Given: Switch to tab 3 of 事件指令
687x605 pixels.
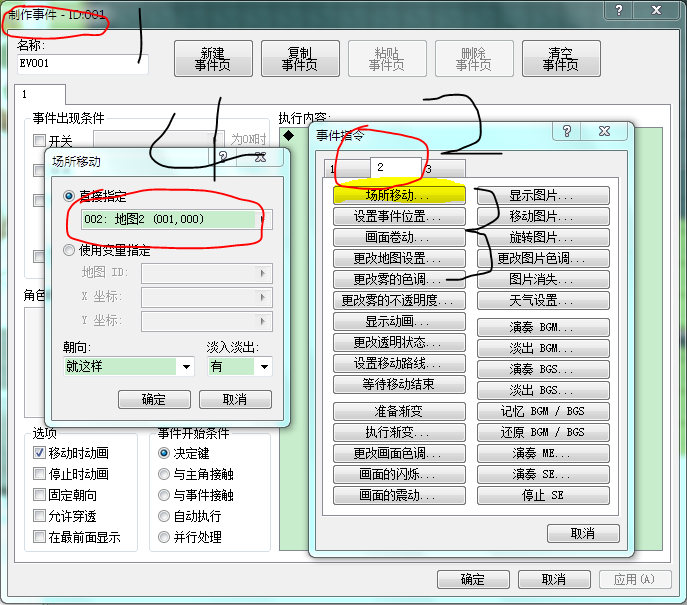Looking at the screenshot, I should [x=444, y=169].
